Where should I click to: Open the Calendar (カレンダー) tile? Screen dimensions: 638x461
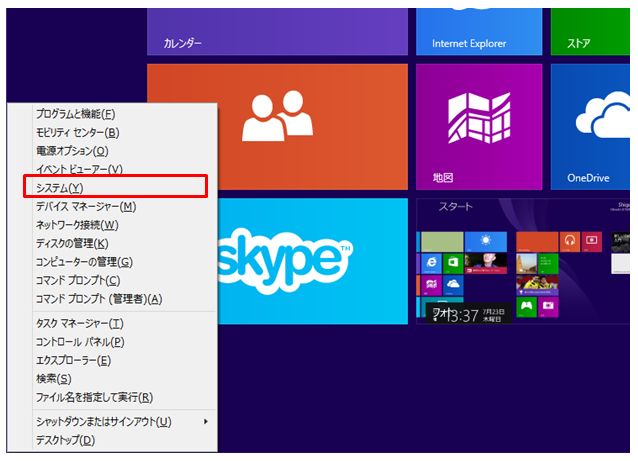click(277, 28)
